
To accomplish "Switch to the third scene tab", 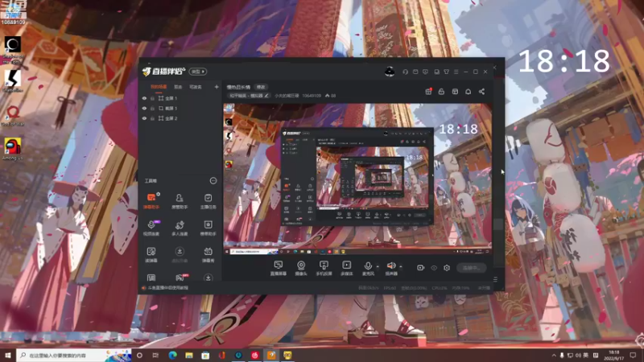I will [196, 87].
